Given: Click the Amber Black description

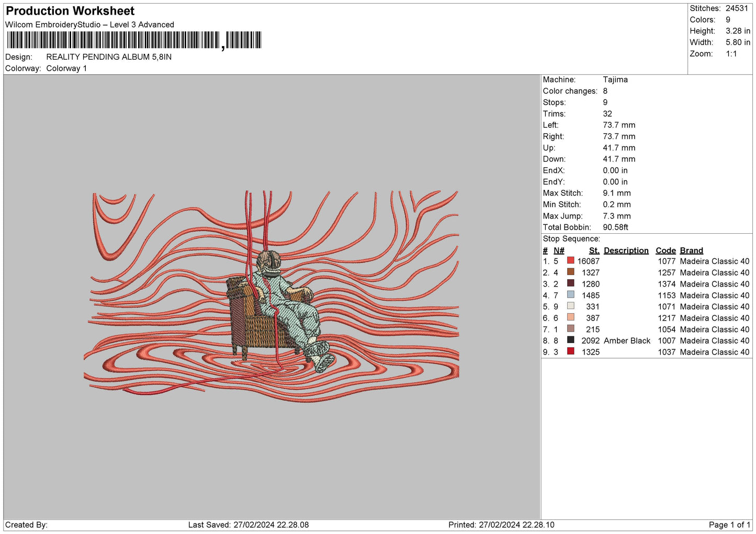Looking at the screenshot, I should (x=627, y=340).
